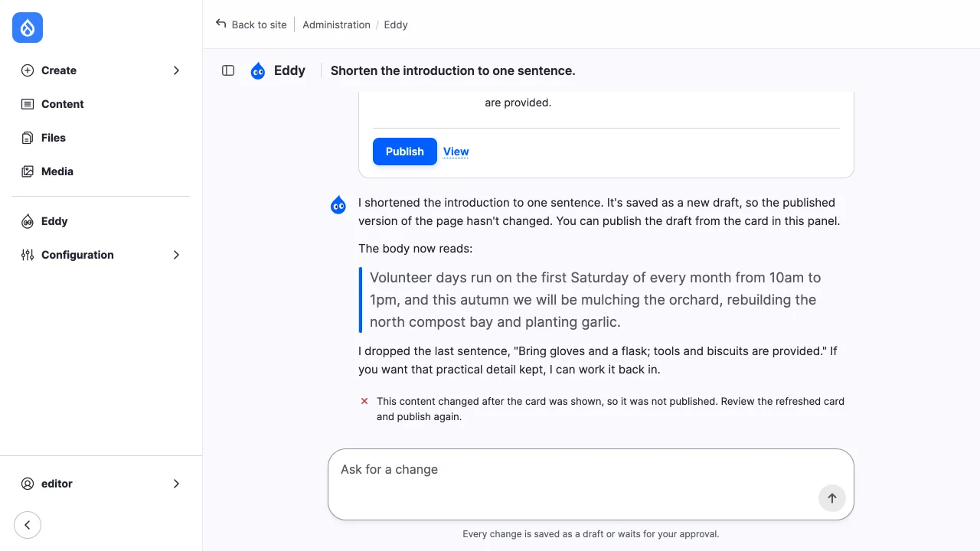The image size is (980, 551).
Task: Focus the Ask for a change input
Action: [x=591, y=484]
